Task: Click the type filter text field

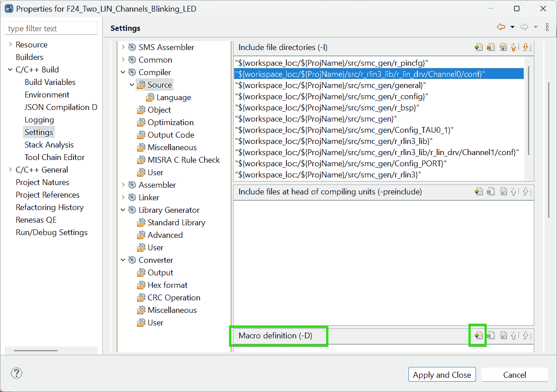Action: [51, 29]
